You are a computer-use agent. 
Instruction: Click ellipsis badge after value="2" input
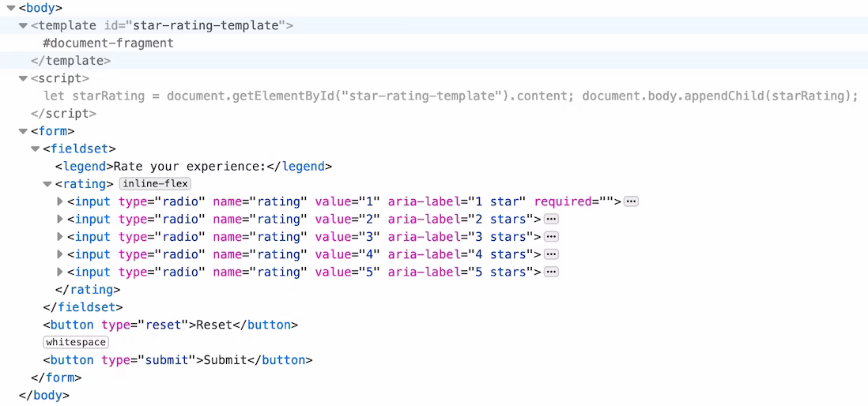tap(552, 219)
